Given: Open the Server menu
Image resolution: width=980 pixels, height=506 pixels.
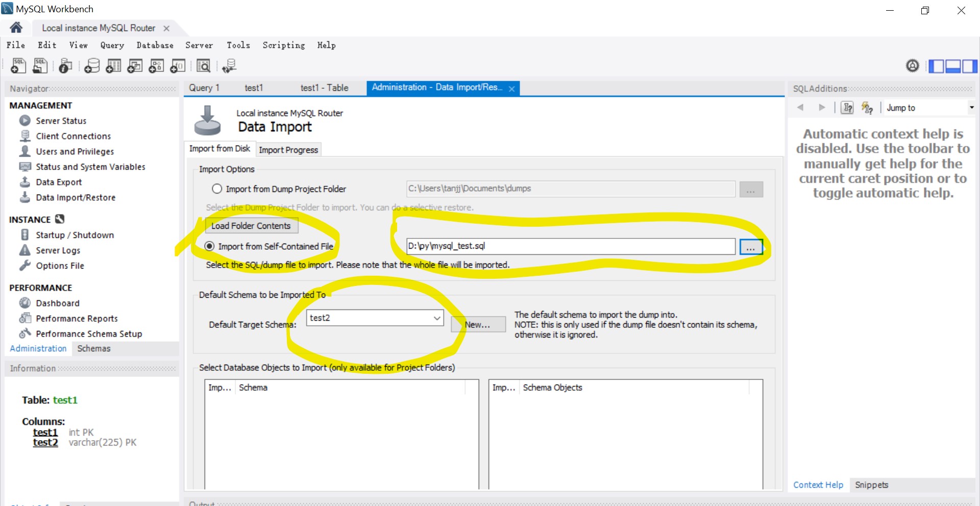Looking at the screenshot, I should coord(199,45).
